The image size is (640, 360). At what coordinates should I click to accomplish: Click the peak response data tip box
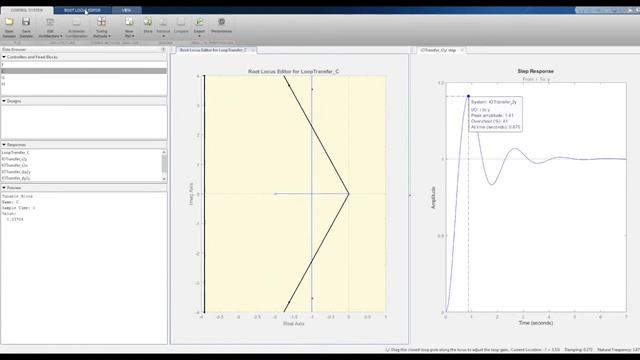(x=495, y=114)
